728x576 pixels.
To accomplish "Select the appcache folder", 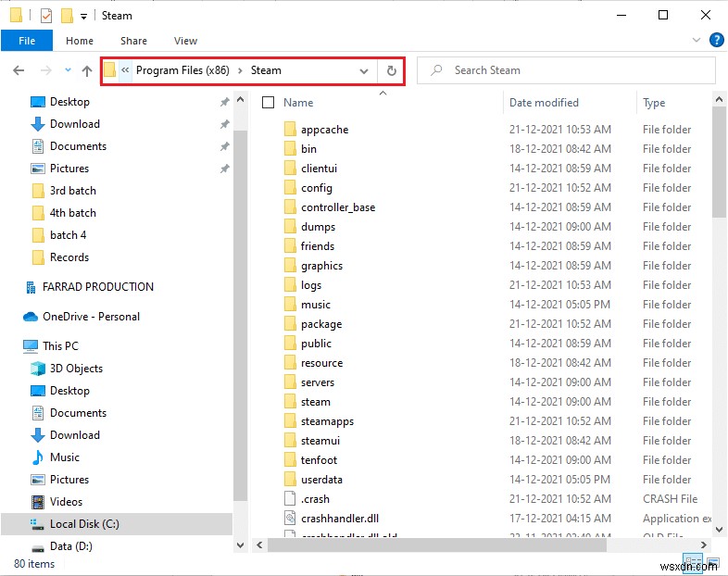I will click(x=324, y=130).
